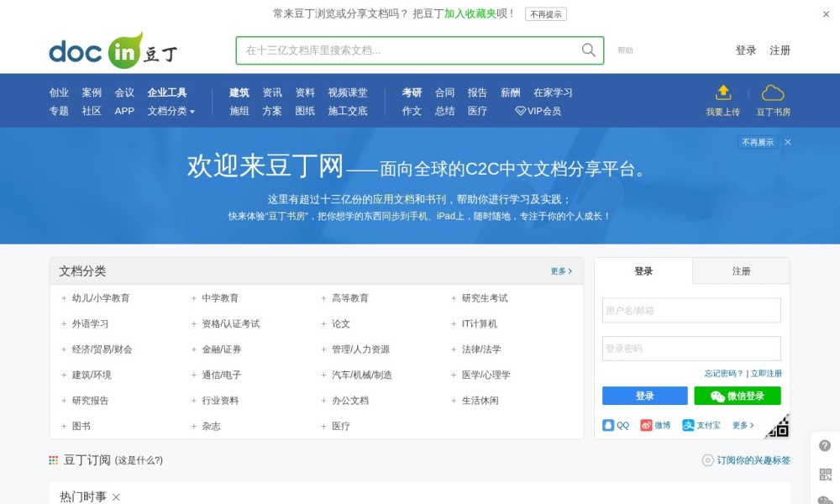Image resolution: width=840 pixels, height=504 pixels.
Task: Click the search magnifier icon
Action: click(x=588, y=50)
